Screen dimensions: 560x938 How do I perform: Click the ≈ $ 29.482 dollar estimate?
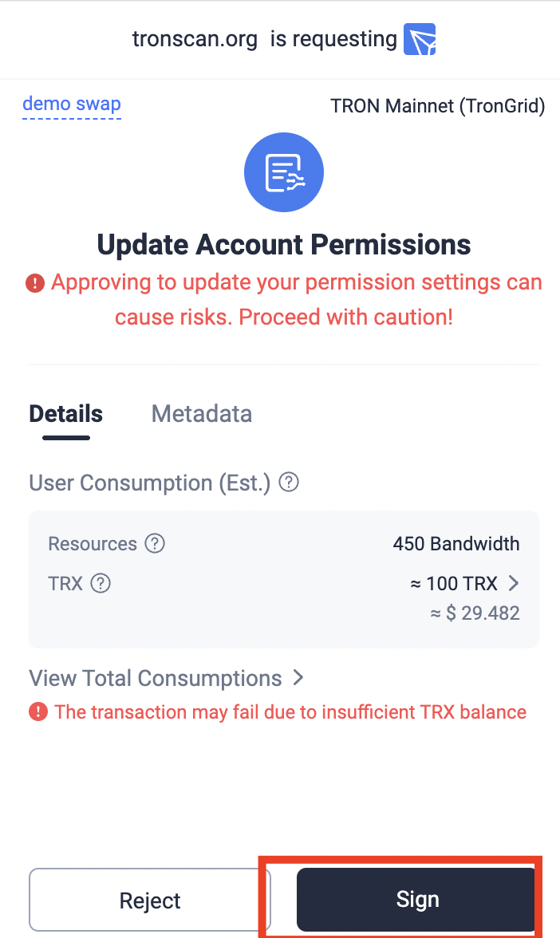pyautogui.click(x=475, y=613)
